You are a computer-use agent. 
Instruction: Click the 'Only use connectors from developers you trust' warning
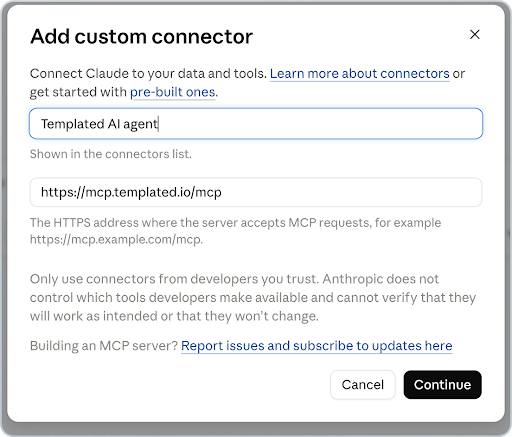pos(253,297)
